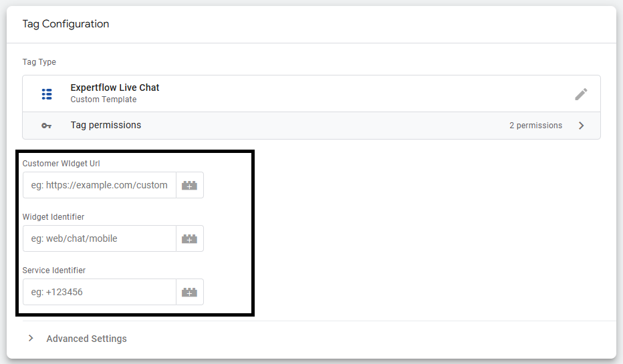Image resolution: width=623 pixels, height=364 pixels.
Task: Click the Custom Template subtitle
Action: pos(104,100)
